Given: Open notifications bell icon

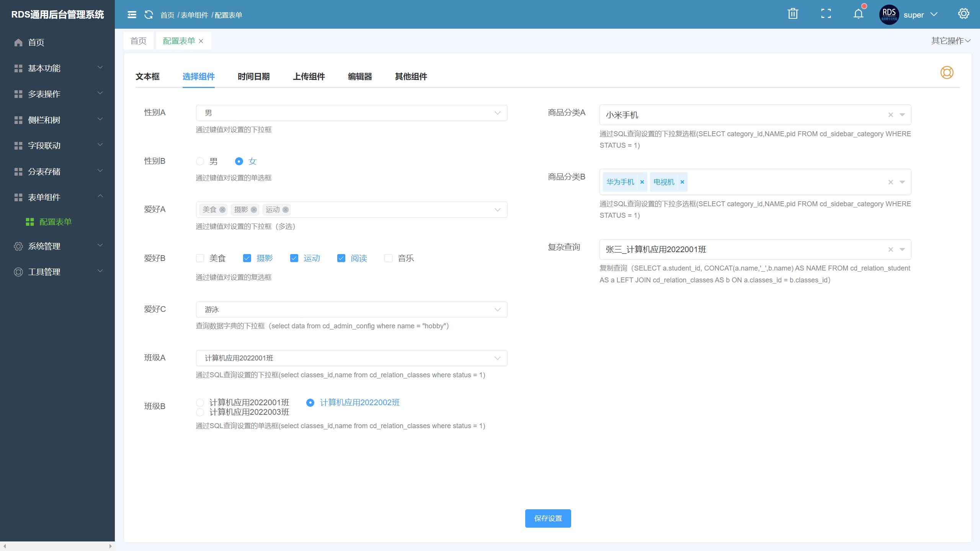Looking at the screenshot, I should [858, 14].
